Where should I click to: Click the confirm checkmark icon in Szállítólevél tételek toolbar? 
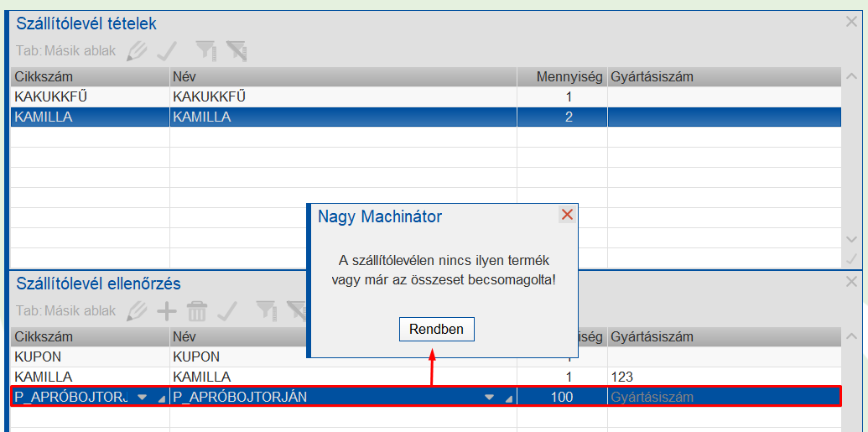click(167, 51)
